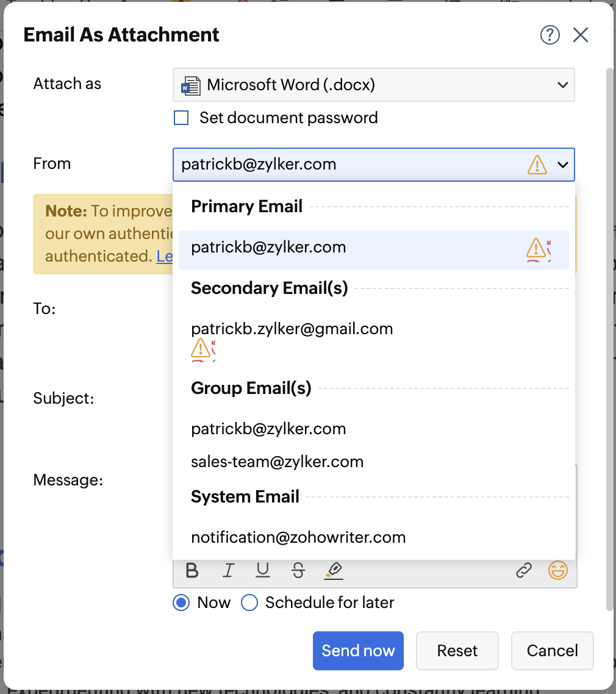Pick notification@zohowriter.com system email
The image size is (616, 694).
pos(298,537)
